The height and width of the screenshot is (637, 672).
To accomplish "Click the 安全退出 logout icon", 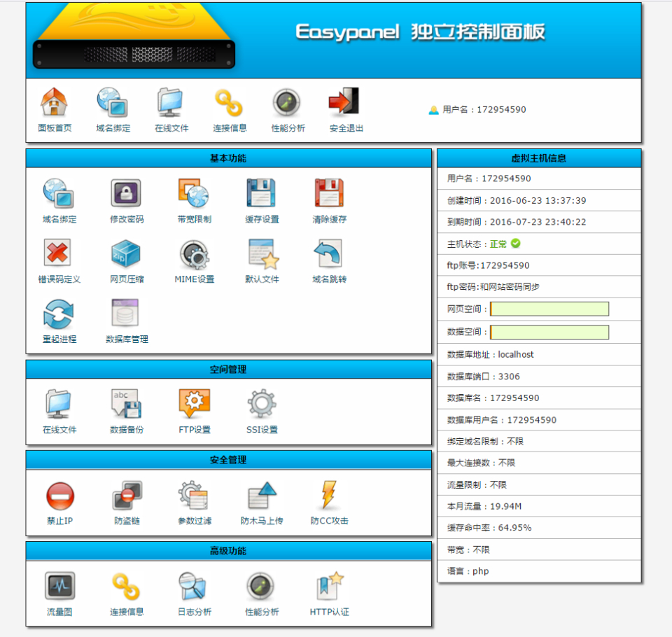I will pos(344,101).
